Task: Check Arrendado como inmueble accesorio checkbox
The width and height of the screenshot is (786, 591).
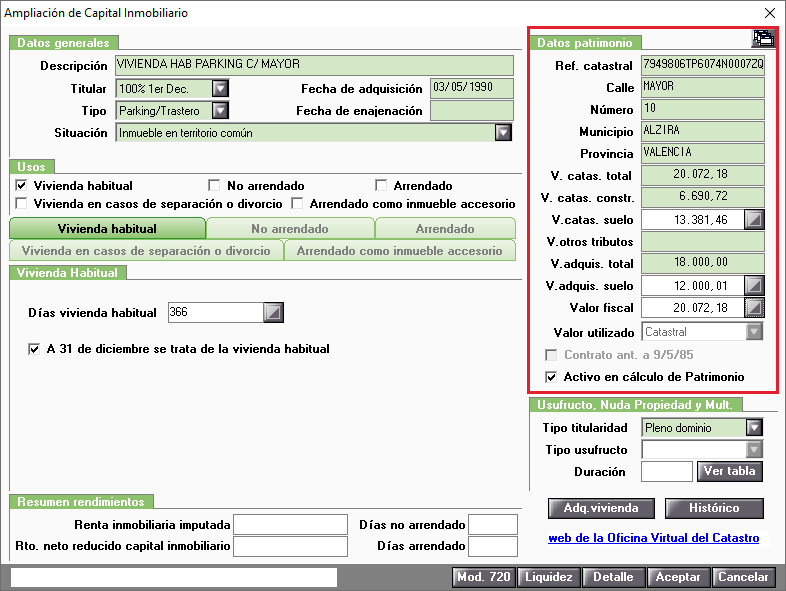Action: click(x=297, y=204)
